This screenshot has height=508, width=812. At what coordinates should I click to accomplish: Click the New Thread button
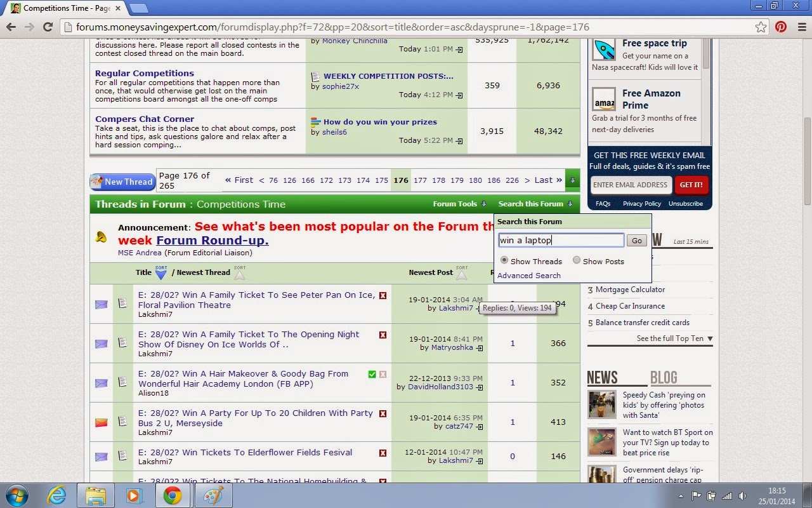[x=122, y=182]
